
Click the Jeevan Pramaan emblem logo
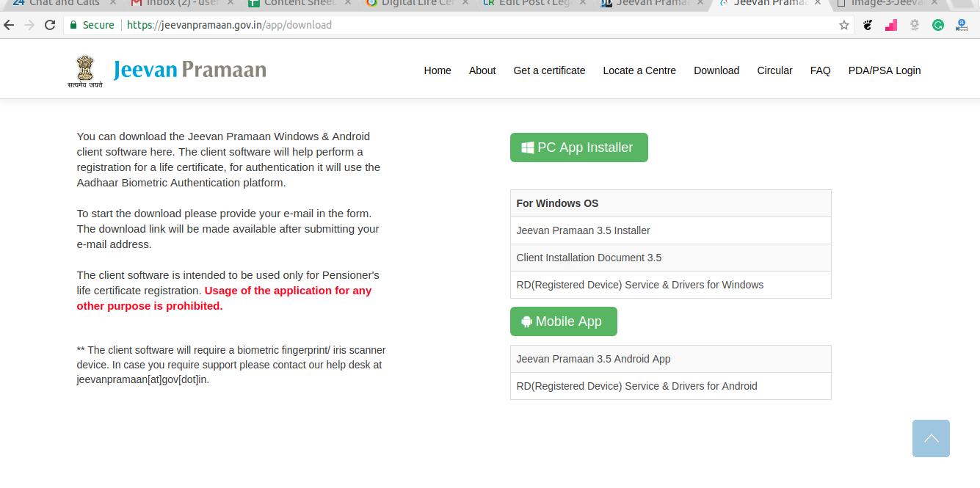click(85, 71)
